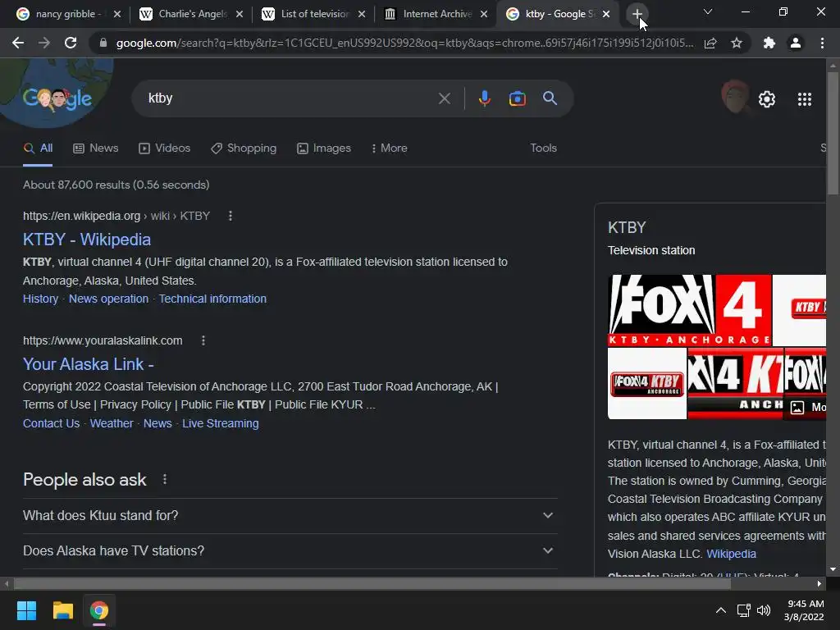Reload the current page

click(x=71, y=43)
